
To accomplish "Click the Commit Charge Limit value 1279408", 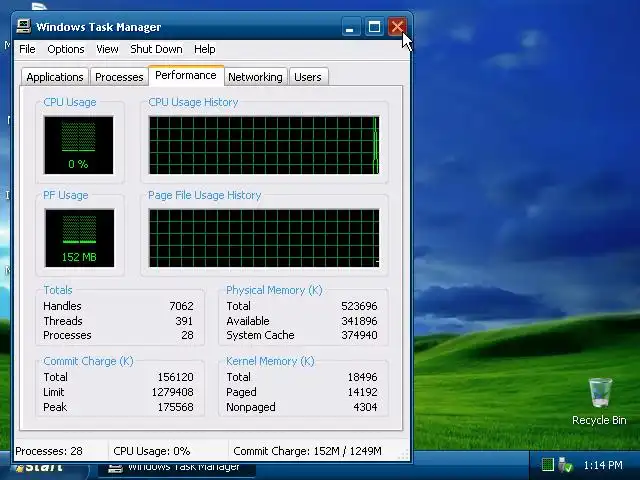I will pos(173,392).
